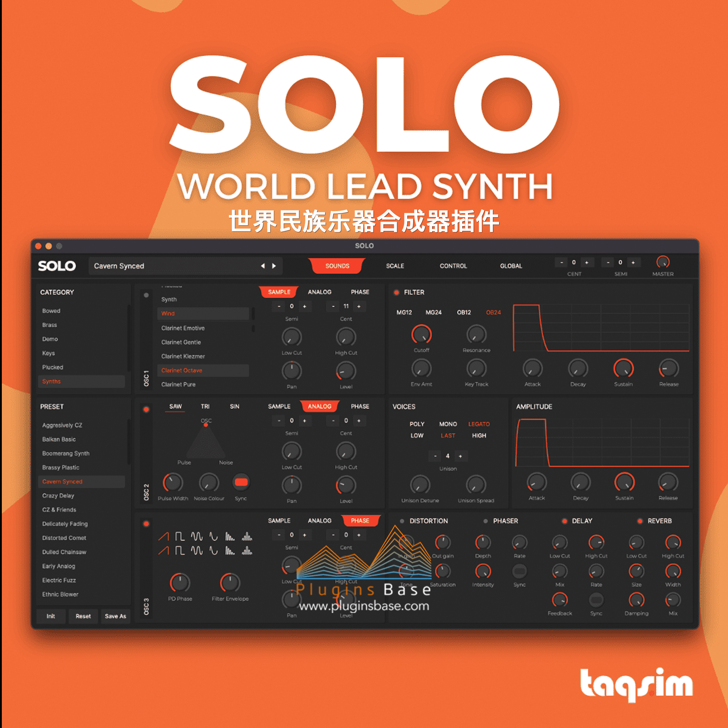
Task: Enable the PHASER effect
Action: coord(486,521)
